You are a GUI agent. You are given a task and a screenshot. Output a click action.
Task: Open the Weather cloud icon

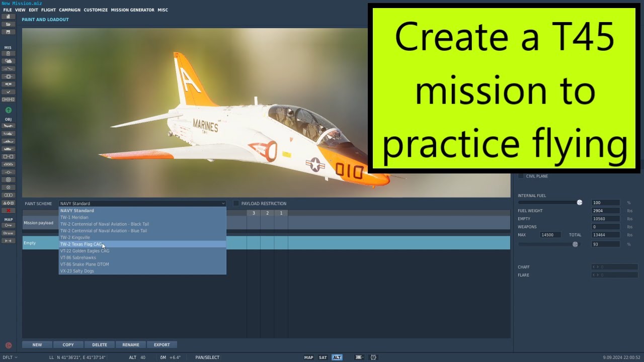8,61
